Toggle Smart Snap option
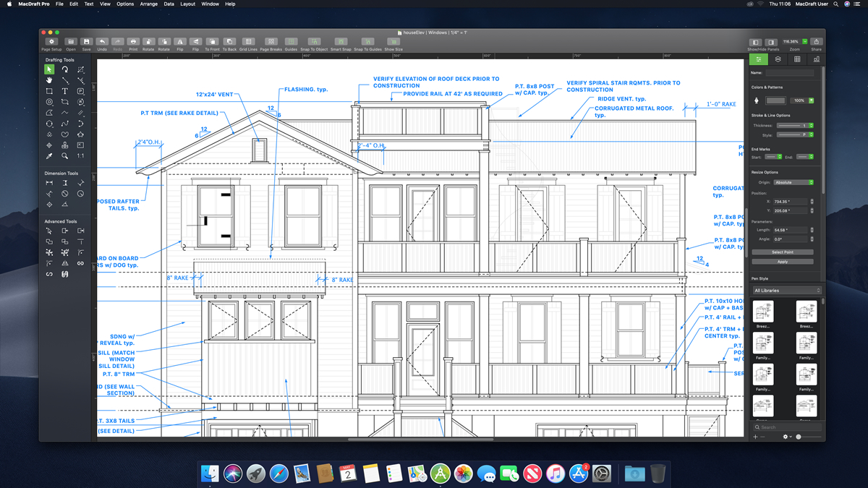 pos(341,42)
